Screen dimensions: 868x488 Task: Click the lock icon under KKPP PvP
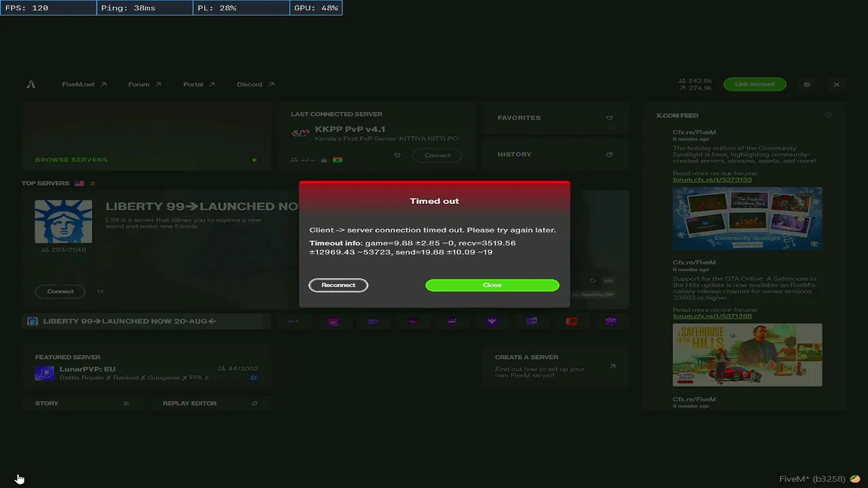point(324,160)
